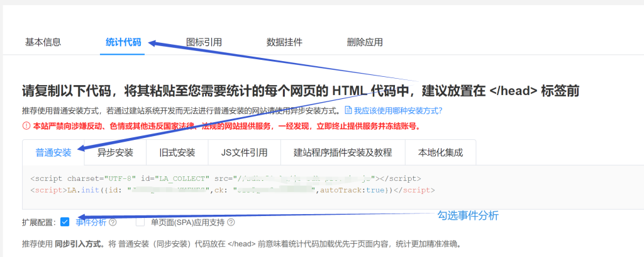Click the 事件分析 label text
644x257 pixels.
91,222
